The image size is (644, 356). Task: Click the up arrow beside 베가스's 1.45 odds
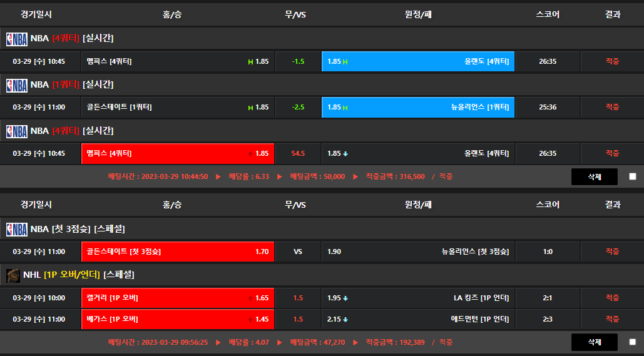[250, 320]
